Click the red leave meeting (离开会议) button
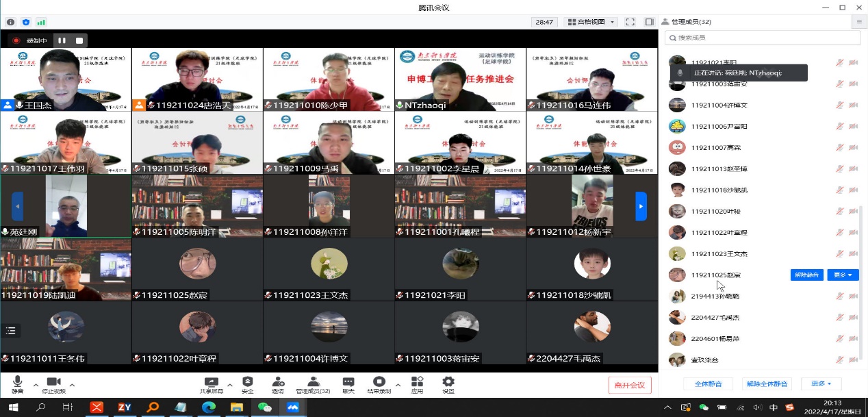The height and width of the screenshot is (417, 868). pos(630,385)
